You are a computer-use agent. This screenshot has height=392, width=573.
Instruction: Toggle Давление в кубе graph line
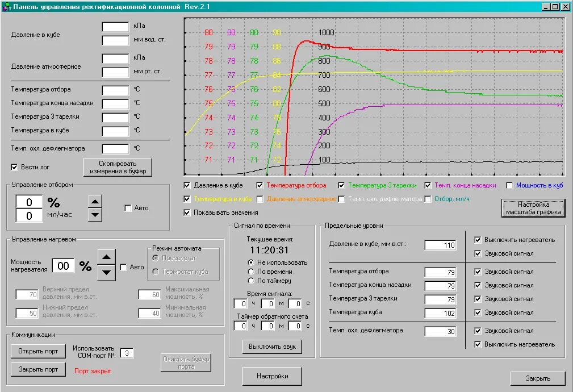point(187,185)
